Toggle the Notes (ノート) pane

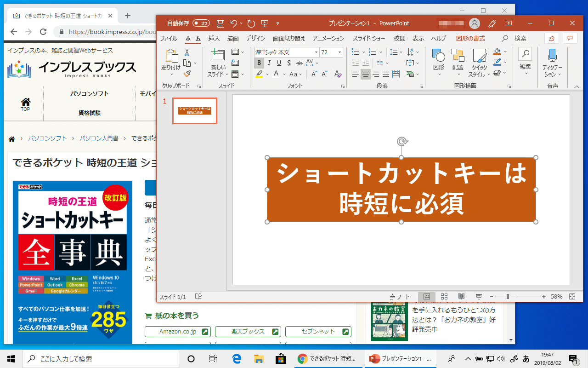point(400,297)
